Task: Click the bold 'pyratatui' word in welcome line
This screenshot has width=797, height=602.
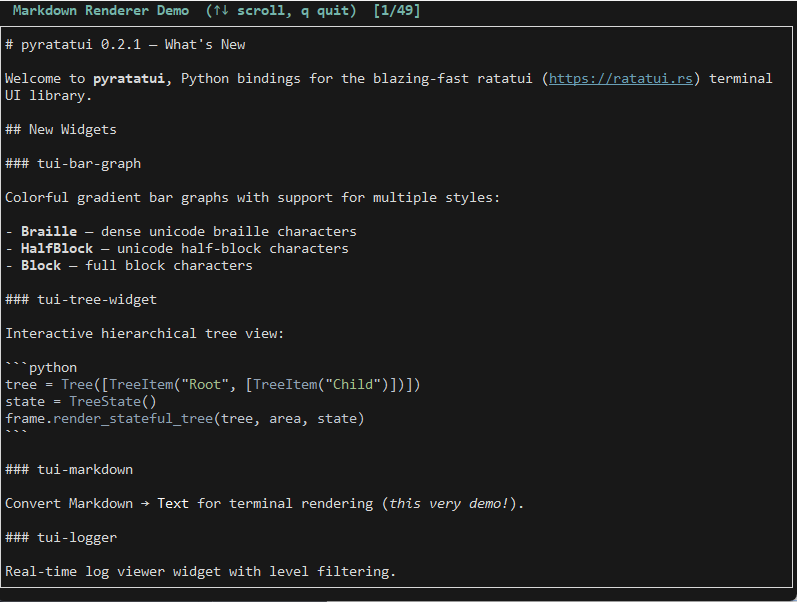Action: 129,79
